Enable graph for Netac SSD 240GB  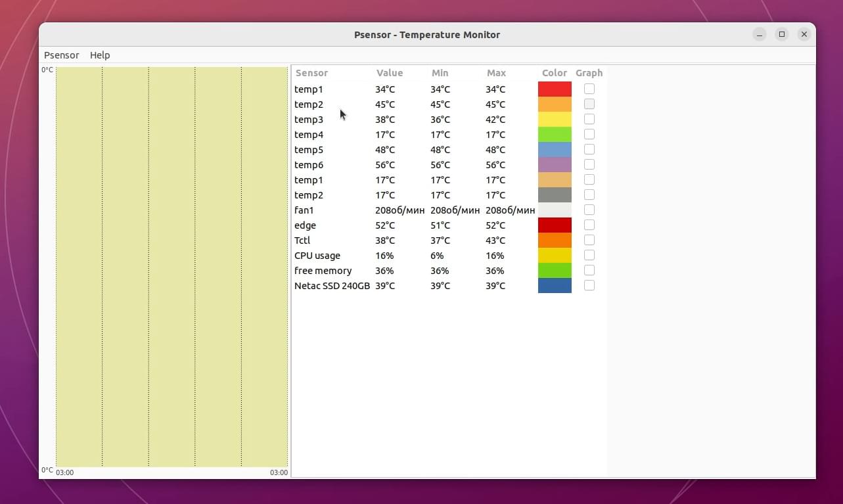click(589, 285)
